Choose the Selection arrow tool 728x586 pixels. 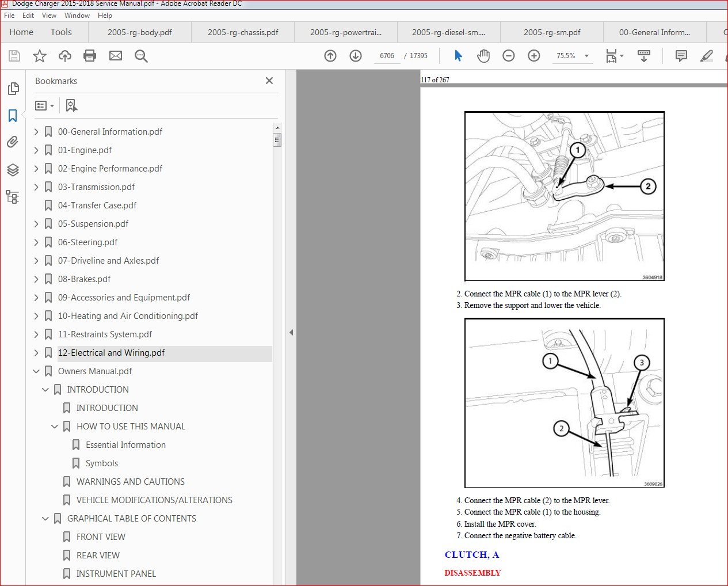458,56
